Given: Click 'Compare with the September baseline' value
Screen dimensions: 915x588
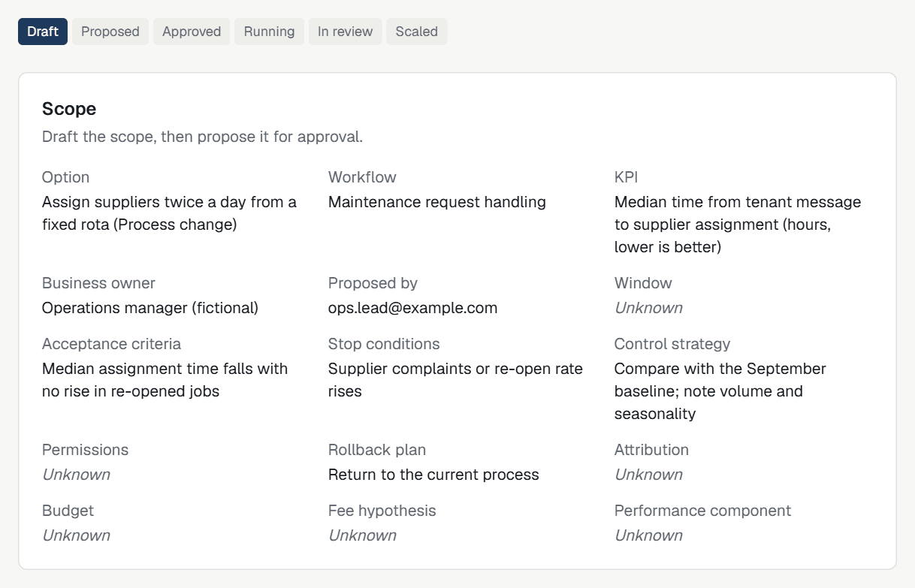Looking at the screenshot, I should coord(720,391).
